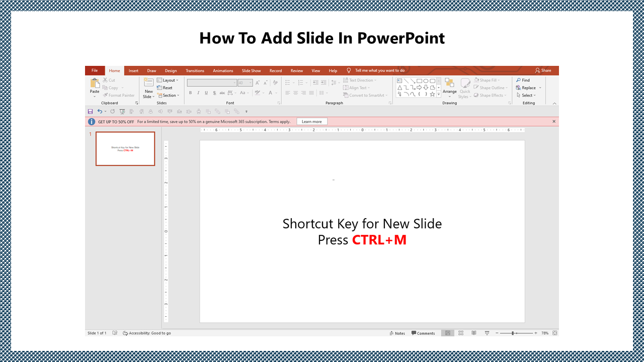The height and width of the screenshot is (362, 644).
Task: Switch to Reading view
Action: pyautogui.click(x=474, y=333)
